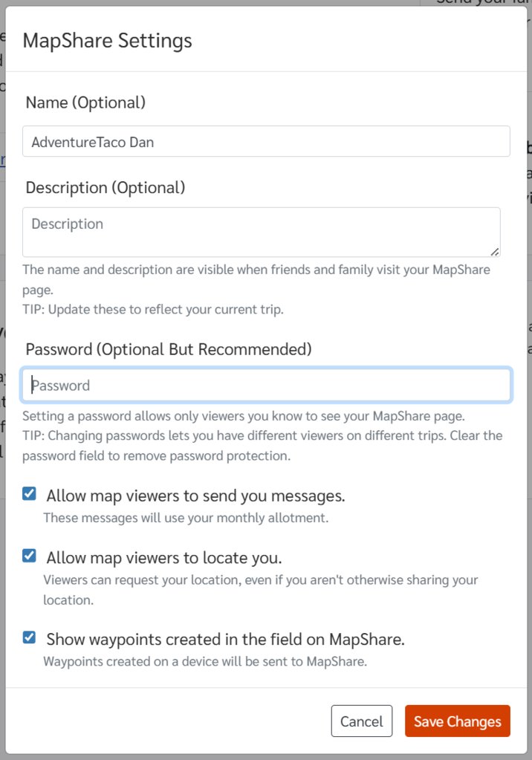Image resolution: width=532 pixels, height=760 pixels.
Task: Click into the Password input field
Action: click(x=266, y=386)
